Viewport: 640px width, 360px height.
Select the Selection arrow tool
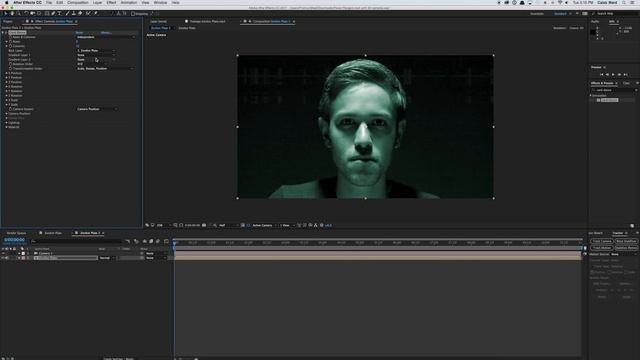(5, 13)
